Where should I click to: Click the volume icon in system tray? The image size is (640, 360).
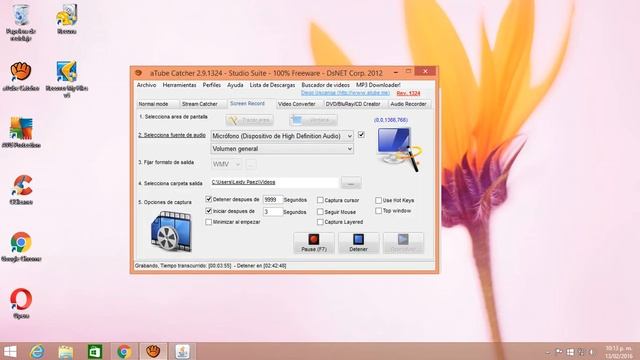[591, 352]
